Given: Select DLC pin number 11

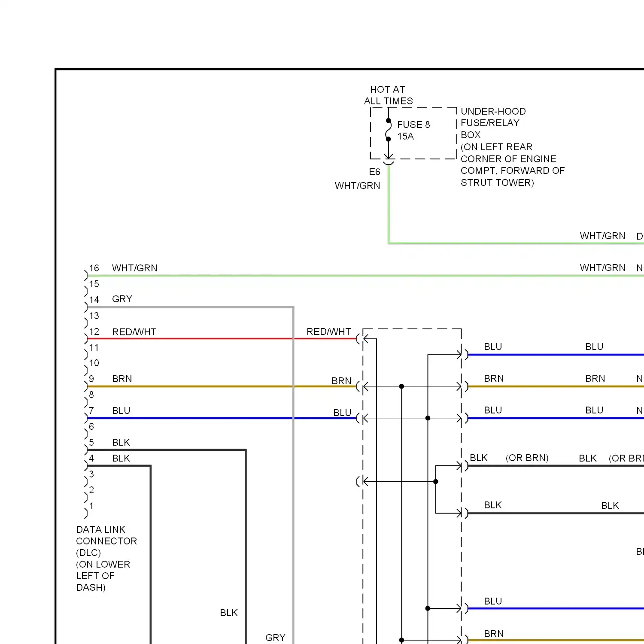Looking at the screenshot, I should [94, 348].
